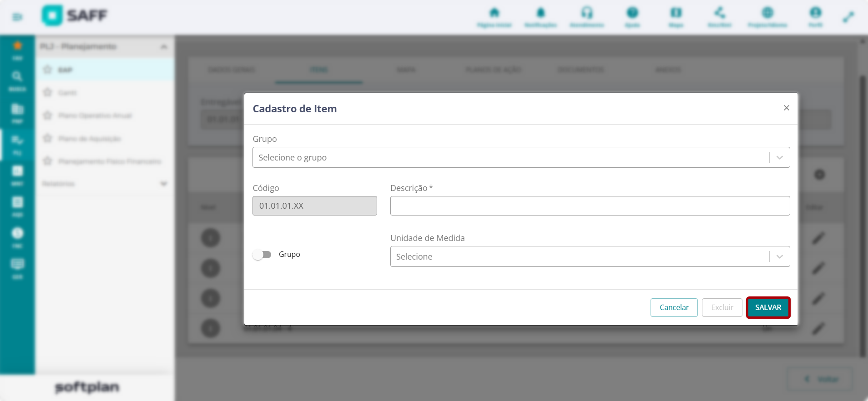Screen dimensions: 868x401
Task: Toggle fullscreen expand arrows icon
Action: 848,17
